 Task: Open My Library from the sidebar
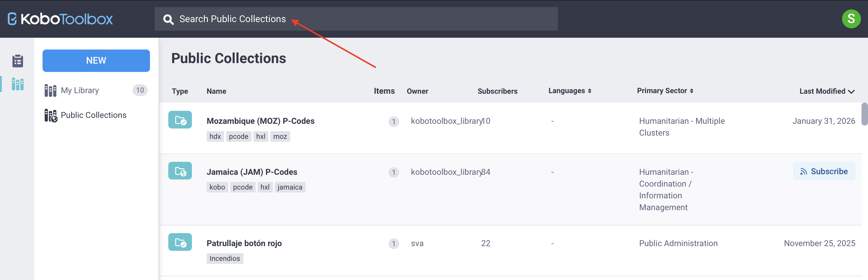pos(80,90)
